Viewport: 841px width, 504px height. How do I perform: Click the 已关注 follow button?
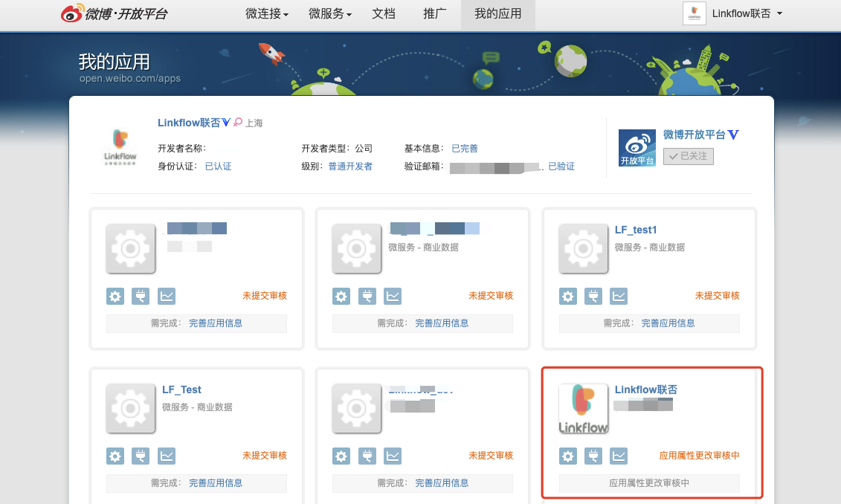(688, 156)
